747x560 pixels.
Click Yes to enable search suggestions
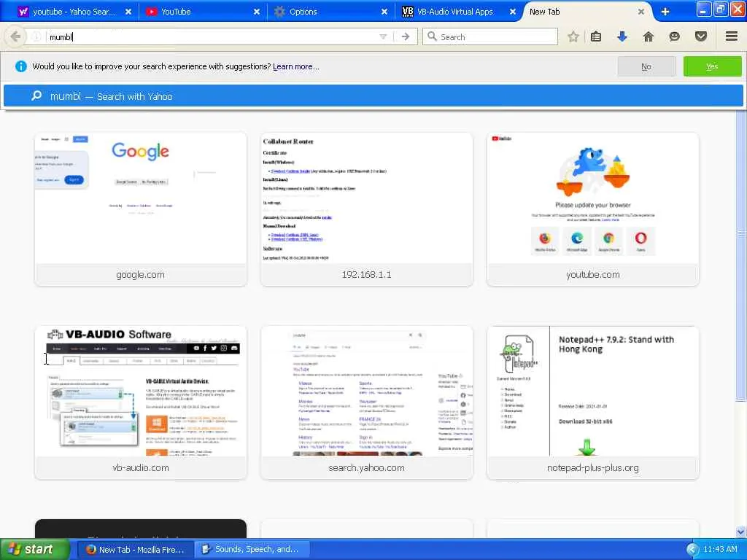coord(712,66)
